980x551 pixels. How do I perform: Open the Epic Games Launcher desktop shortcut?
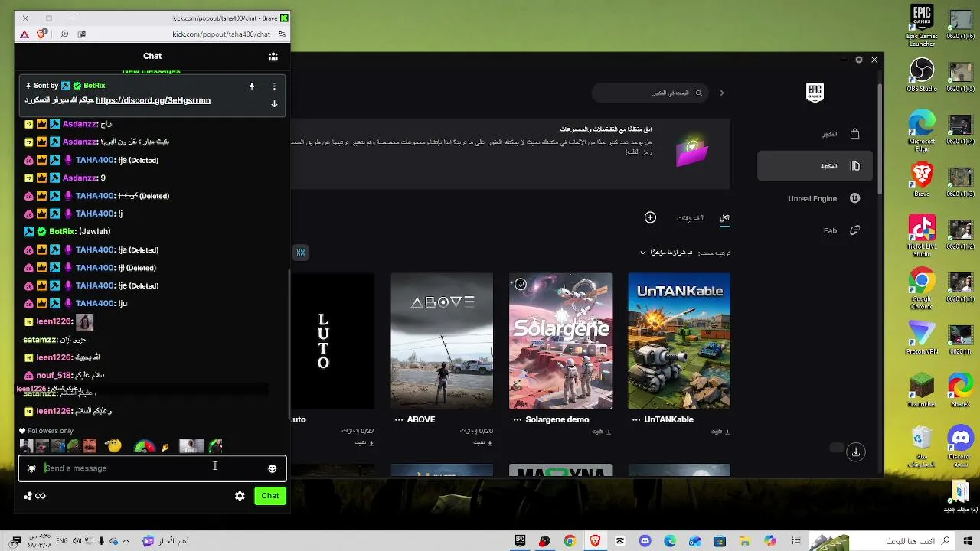[x=922, y=25]
